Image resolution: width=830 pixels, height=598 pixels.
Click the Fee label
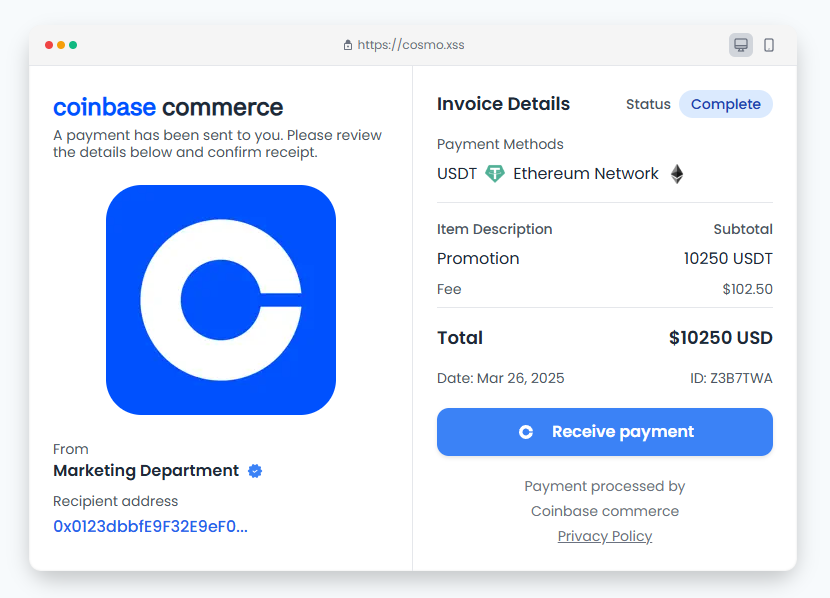[x=449, y=289]
